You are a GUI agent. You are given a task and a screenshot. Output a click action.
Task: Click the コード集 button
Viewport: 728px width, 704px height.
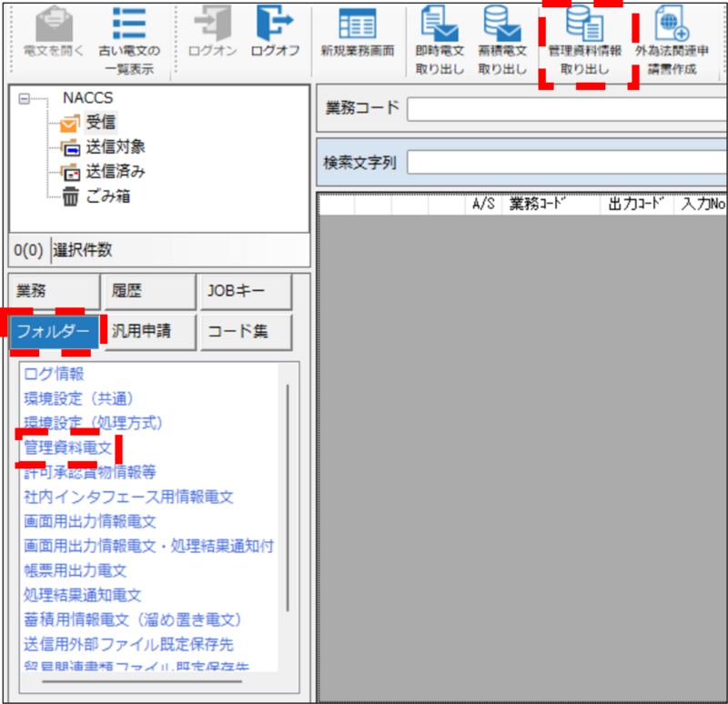click(x=245, y=332)
